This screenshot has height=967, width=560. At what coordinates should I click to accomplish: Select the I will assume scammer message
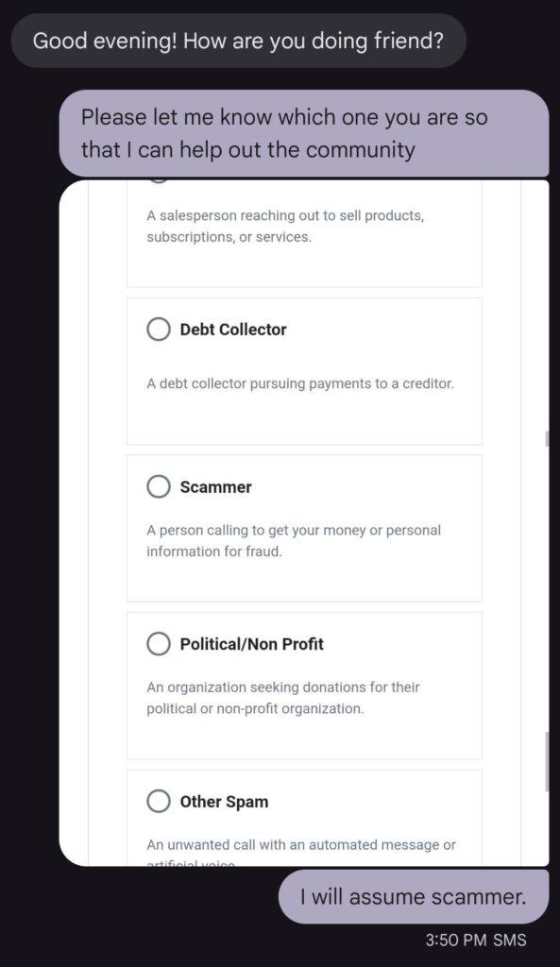pyautogui.click(x=414, y=897)
